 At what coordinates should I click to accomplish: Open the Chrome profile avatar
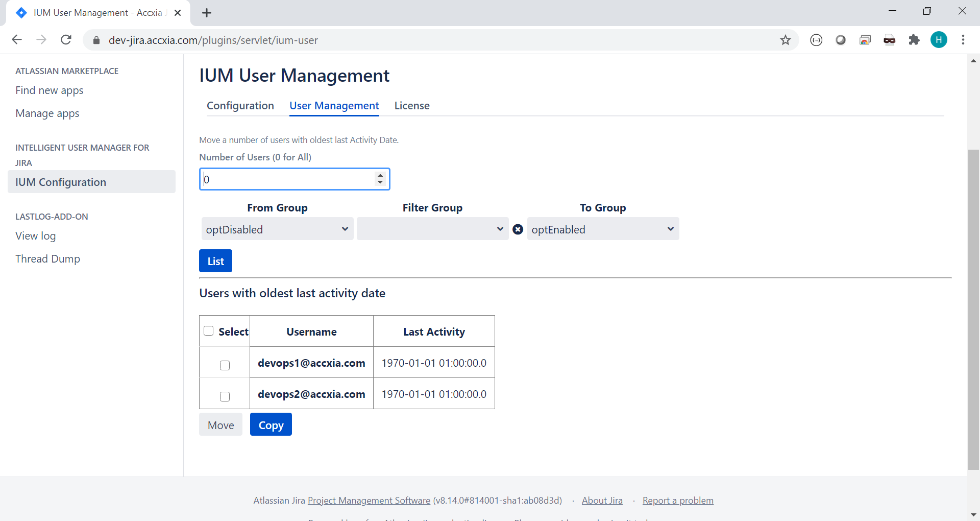(938, 40)
